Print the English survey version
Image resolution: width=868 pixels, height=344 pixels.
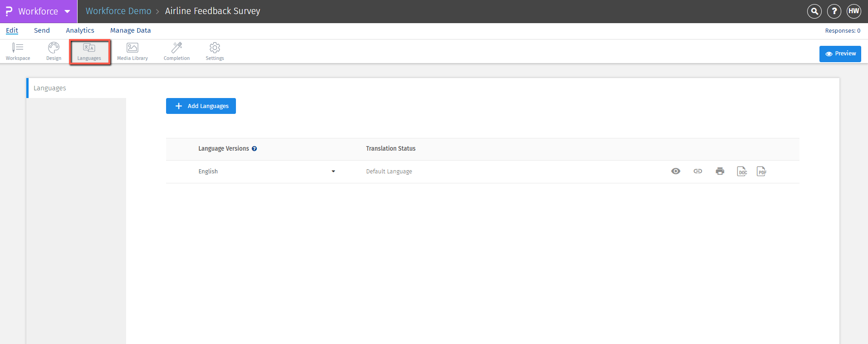click(720, 171)
